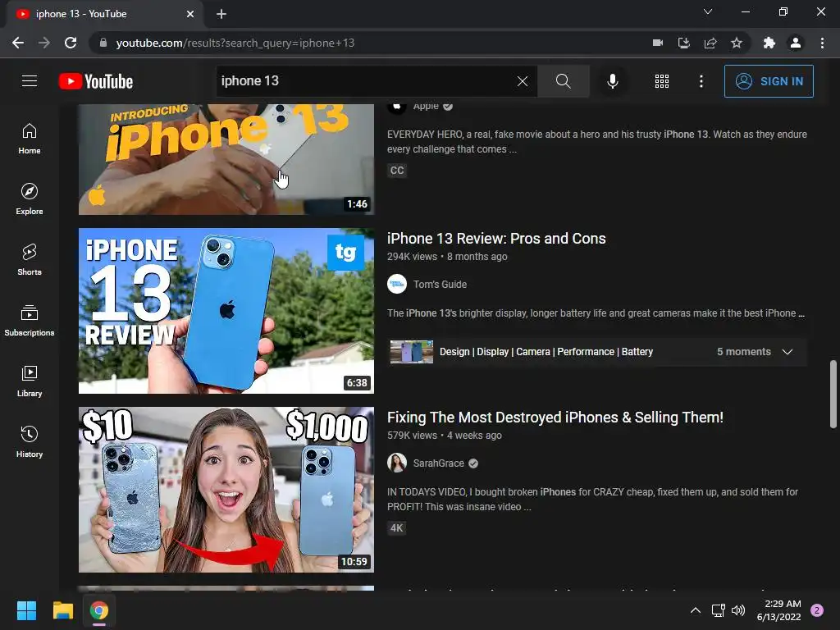Click the '294K views • 8 months ago' text
The height and width of the screenshot is (630, 840).
(x=447, y=257)
